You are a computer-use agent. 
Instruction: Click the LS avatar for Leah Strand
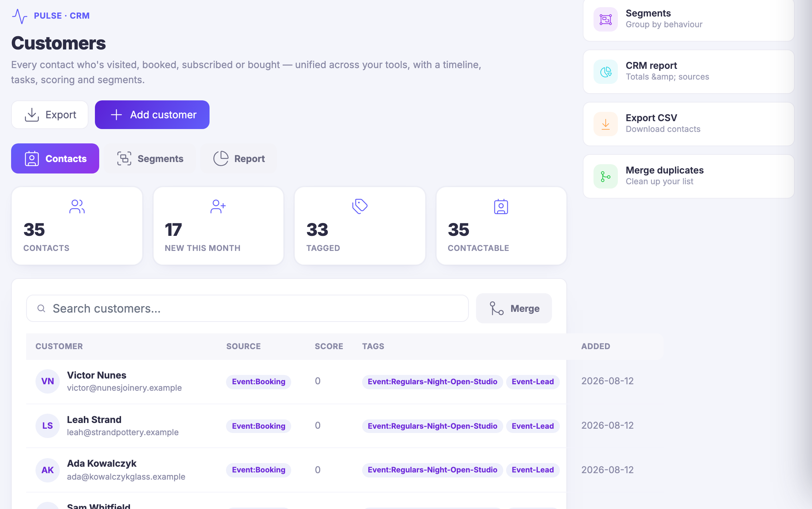point(48,426)
